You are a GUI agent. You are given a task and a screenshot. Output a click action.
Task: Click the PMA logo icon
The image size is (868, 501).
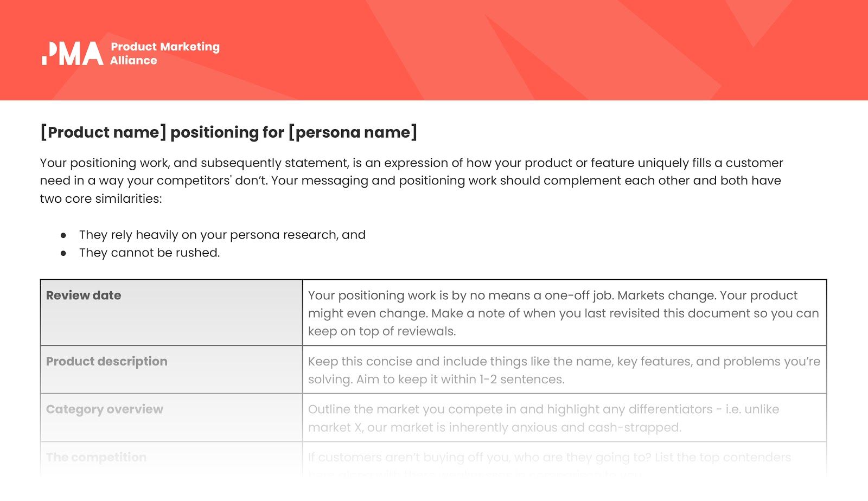73,53
